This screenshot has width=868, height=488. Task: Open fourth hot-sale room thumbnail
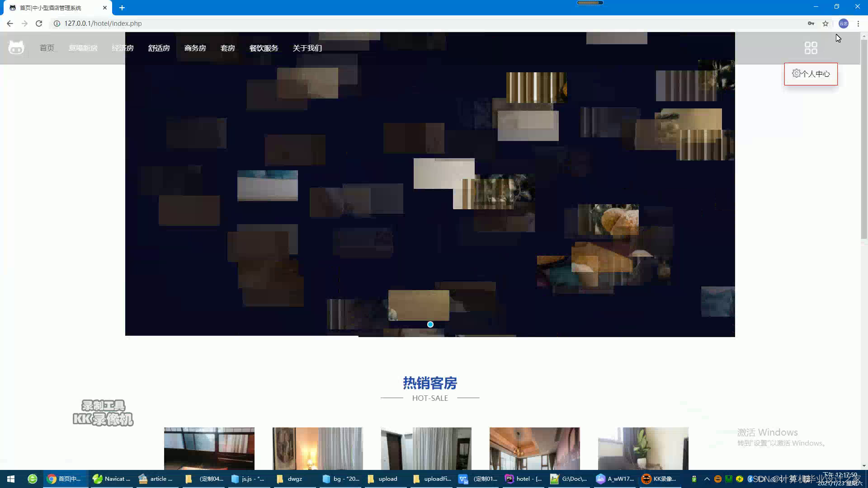[x=535, y=449]
